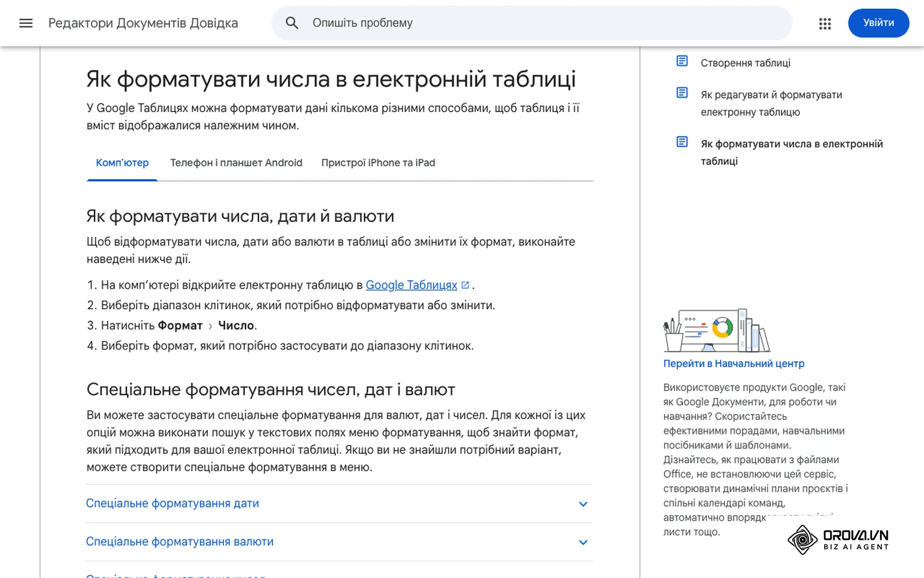Screen dimensions: 924x578
Task: Open the hamburger main menu
Action: (x=26, y=23)
